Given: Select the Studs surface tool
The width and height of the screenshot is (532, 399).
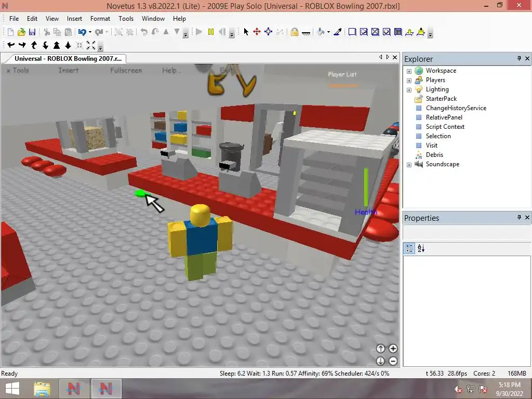Looking at the screenshot, I should [x=387, y=32].
